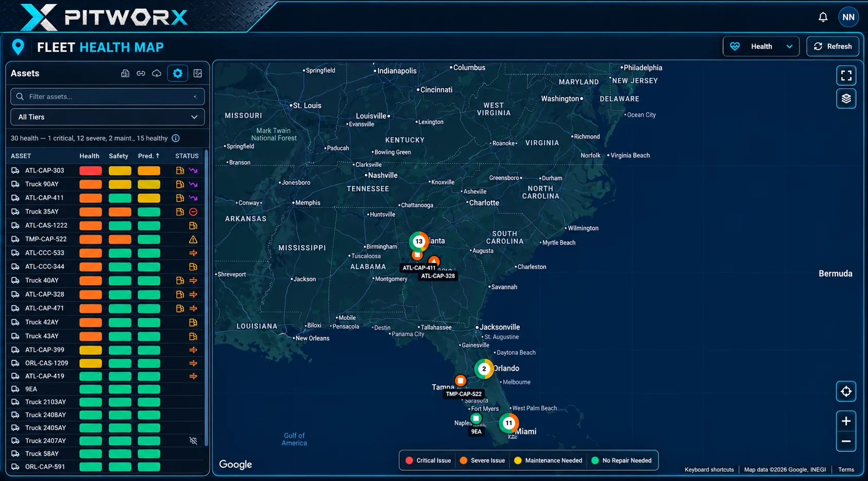
Task: Click the info icon beside health summary
Action: pyautogui.click(x=176, y=138)
